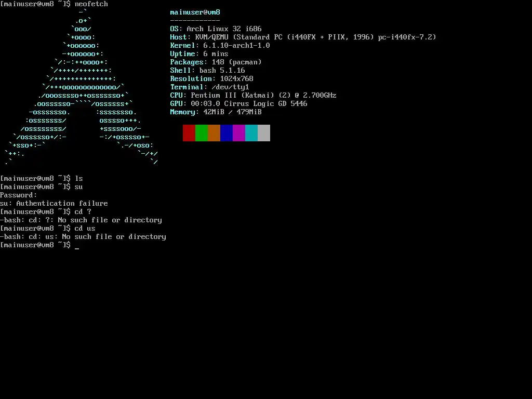Viewport: 532px width, 399px height.
Task: Click the Resolution value '1024x768'
Action: pos(237,79)
